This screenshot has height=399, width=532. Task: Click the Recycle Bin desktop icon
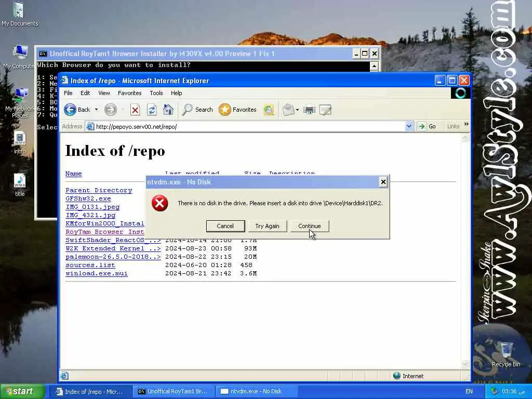point(506,354)
